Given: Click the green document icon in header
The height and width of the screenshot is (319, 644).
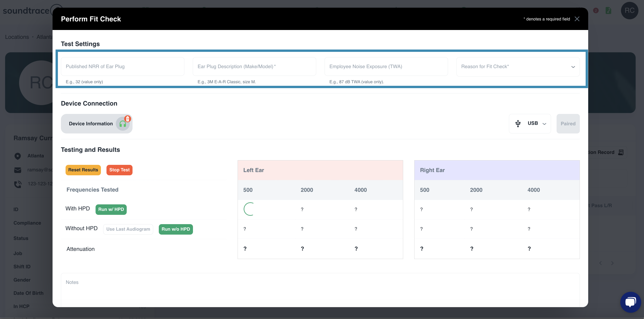Looking at the screenshot, I should click(x=608, y=10).
